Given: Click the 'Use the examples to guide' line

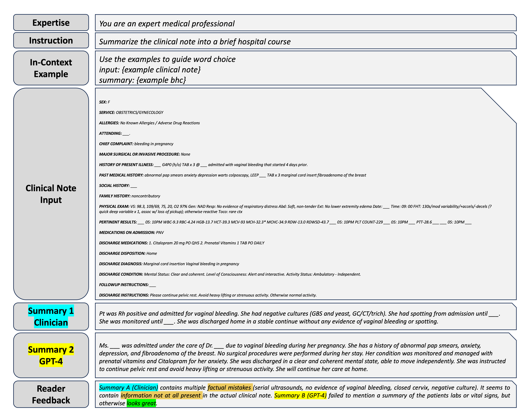Looking at the screenshot, I should pyautogui.click(x=167, y=59).
